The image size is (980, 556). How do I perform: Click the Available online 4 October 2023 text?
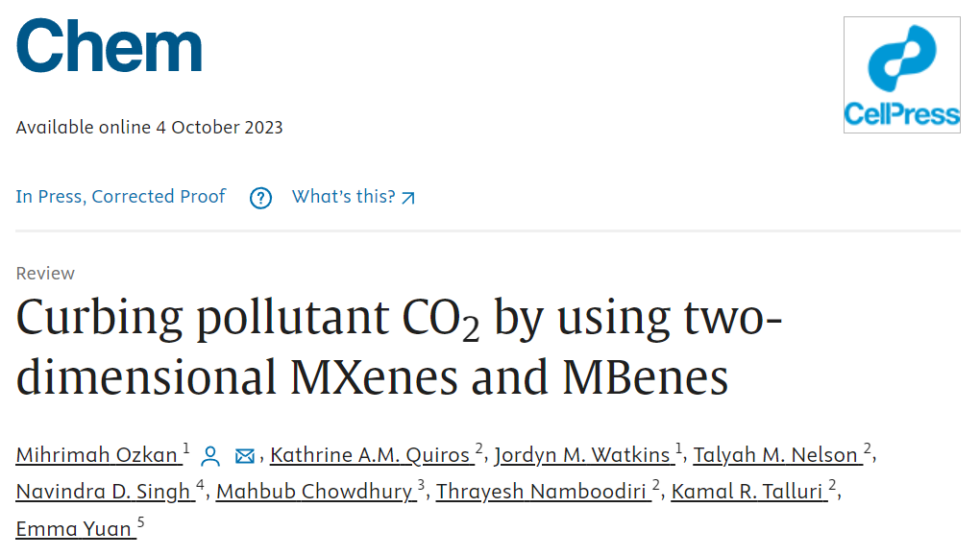pos(149,128)
